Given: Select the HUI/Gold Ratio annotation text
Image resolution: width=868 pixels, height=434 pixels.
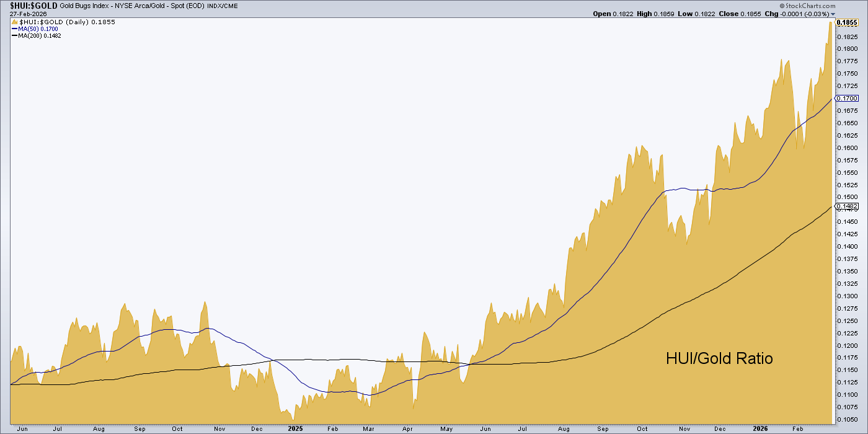Looking at the screenshot, I should click(x=719, y=358).
